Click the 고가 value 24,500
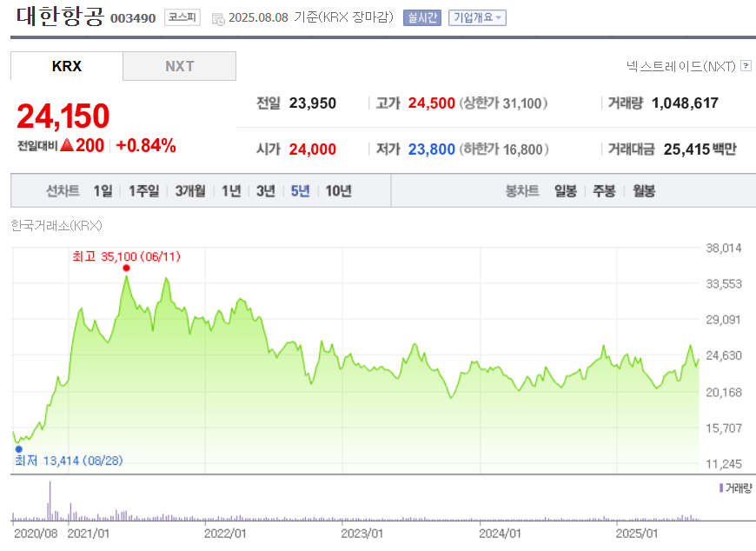Viewport: 756px width, 551px height. [432, 103]
